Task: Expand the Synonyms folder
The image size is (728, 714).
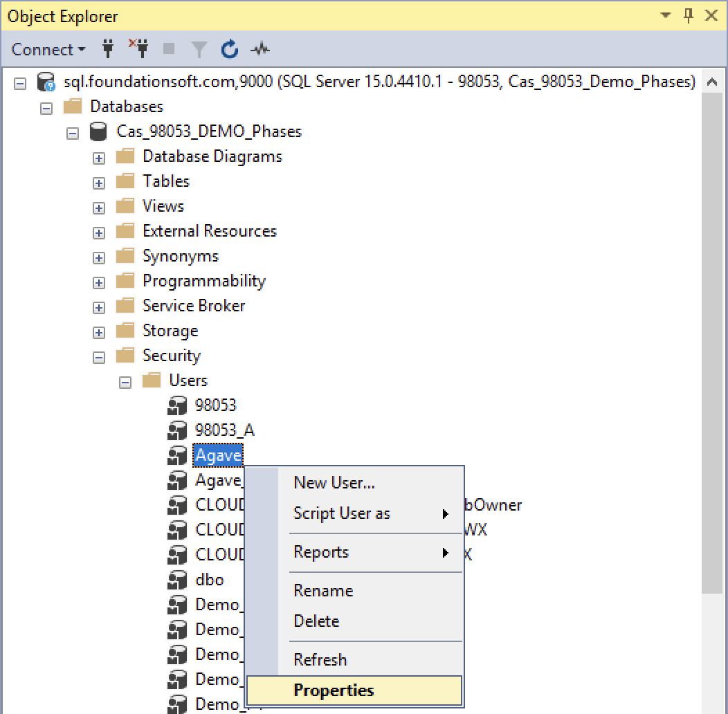Action: click(98, 258)
